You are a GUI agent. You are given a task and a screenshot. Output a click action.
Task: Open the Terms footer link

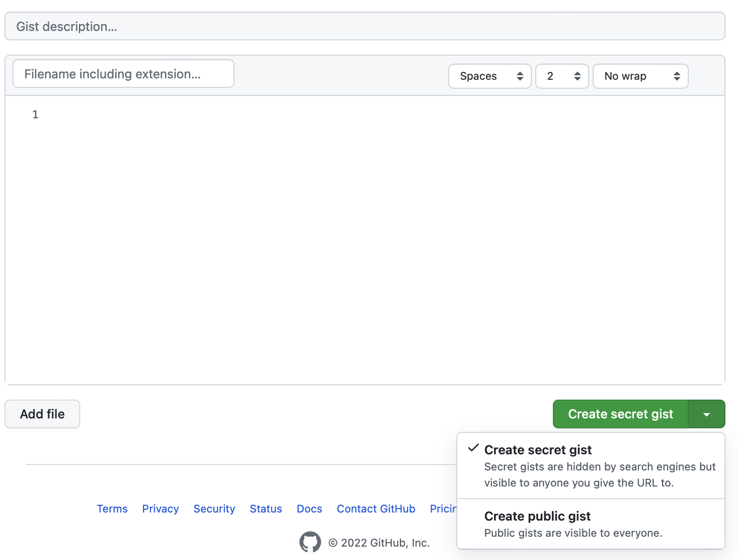[112, 509]
